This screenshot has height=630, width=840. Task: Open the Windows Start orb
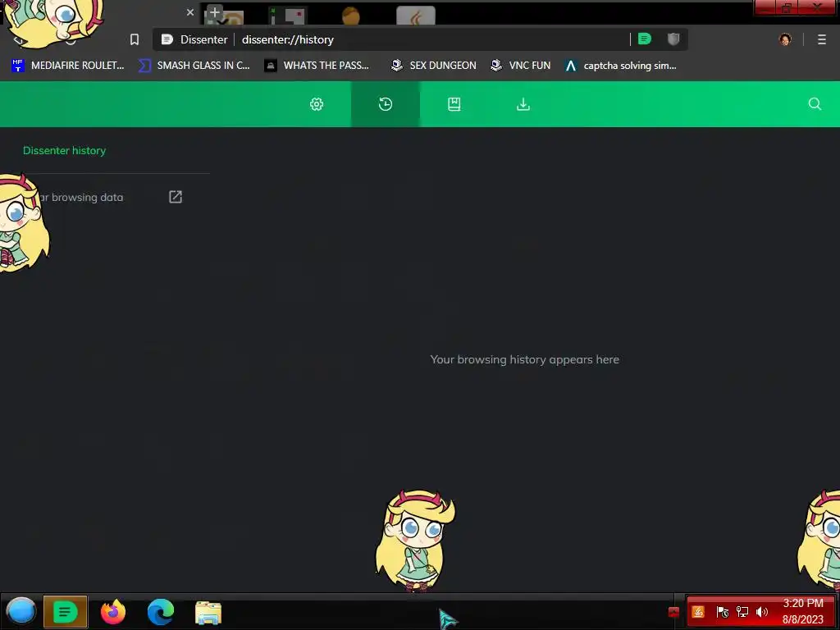21,611
